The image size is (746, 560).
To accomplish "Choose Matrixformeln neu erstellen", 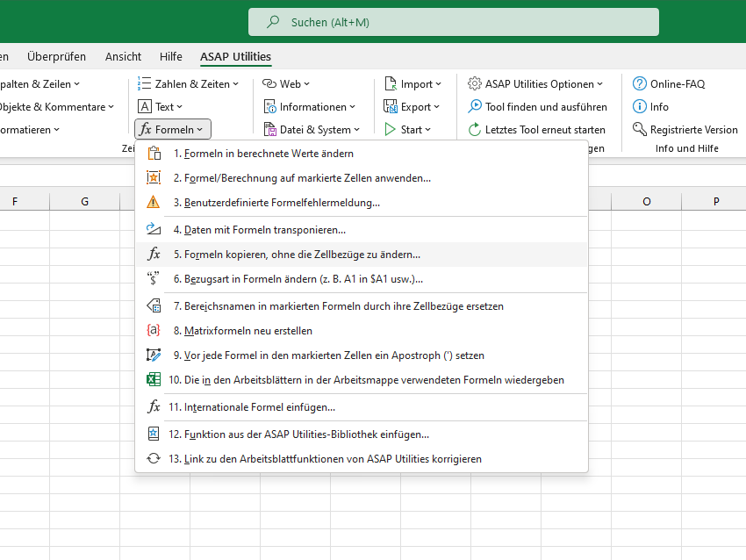I will 362,330.
